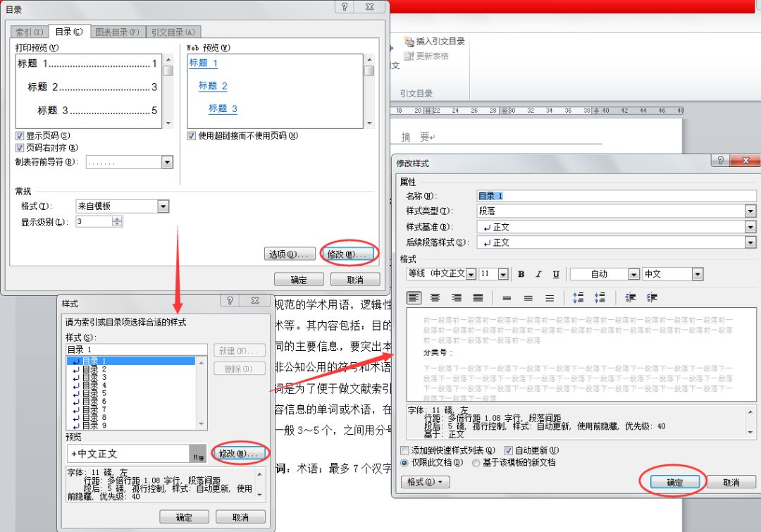Screen dimensions: 761x532
Task: Switch to the 图表目录 tab
Action: [x=118, y=32]
